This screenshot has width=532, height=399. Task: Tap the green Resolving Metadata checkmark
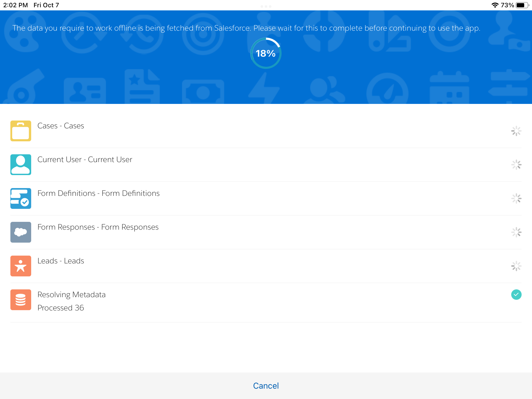516,295
